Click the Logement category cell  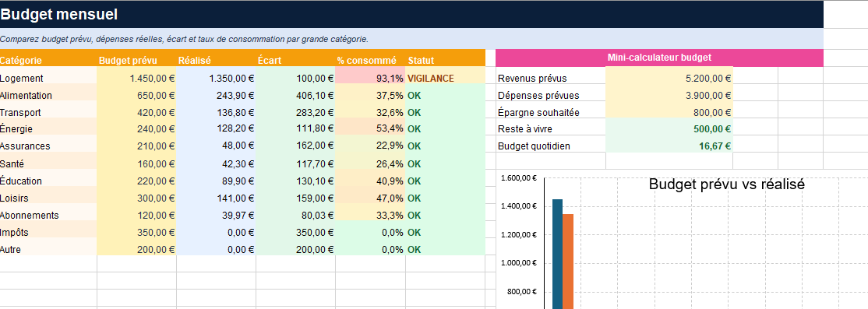pyautogui.click(x=48, y=79)
